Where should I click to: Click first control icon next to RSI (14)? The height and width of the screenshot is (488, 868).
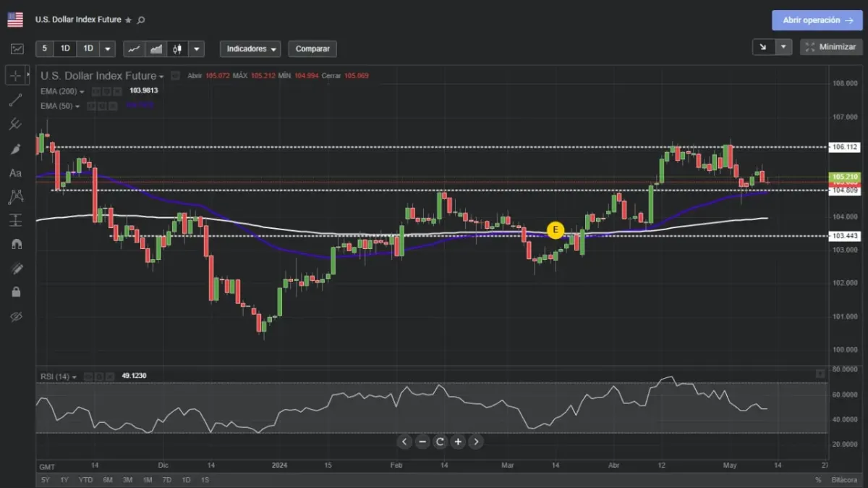pyautogui.click(x=88, y=376)
